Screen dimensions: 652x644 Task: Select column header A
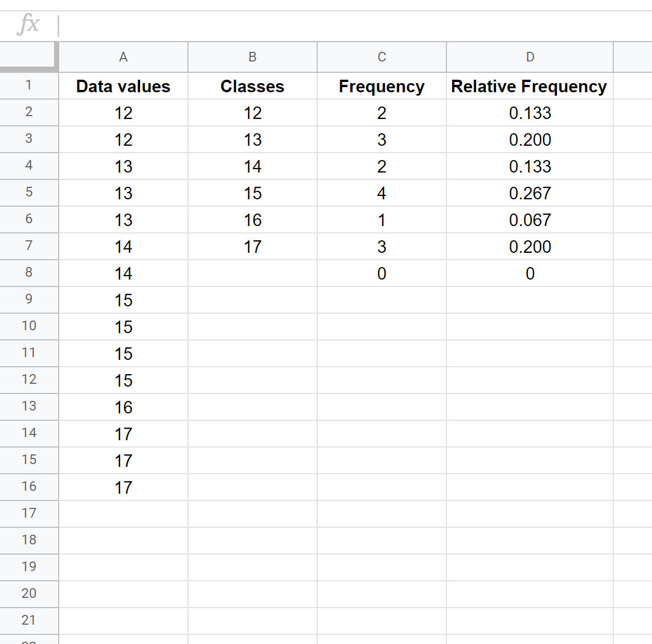tap(123, 57)
